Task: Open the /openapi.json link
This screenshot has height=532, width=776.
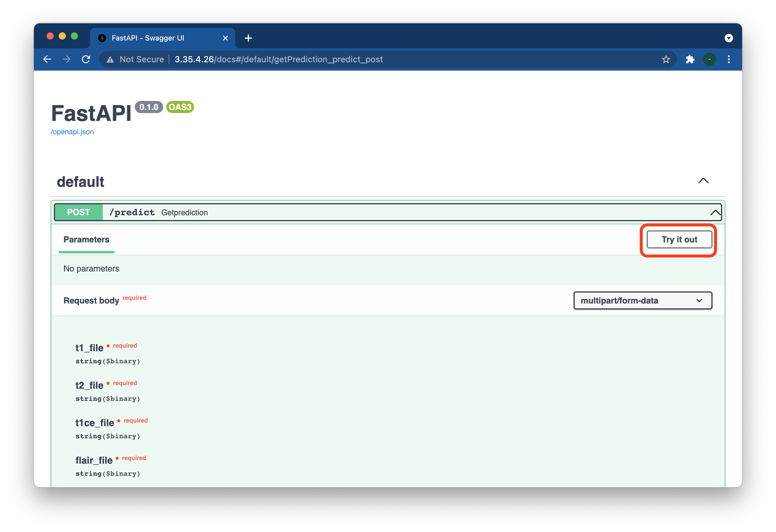Action: pyautogui.click(x=72, y=131)
